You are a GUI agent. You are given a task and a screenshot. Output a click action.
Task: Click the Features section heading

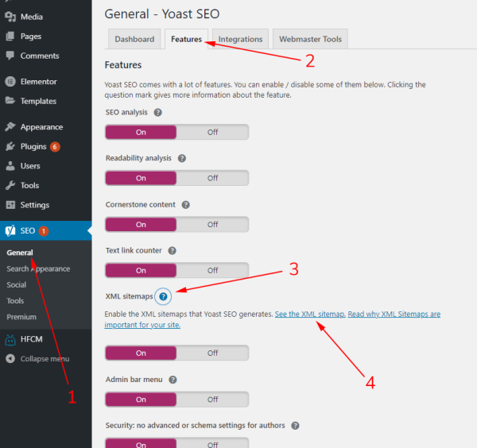coord(123,65)
